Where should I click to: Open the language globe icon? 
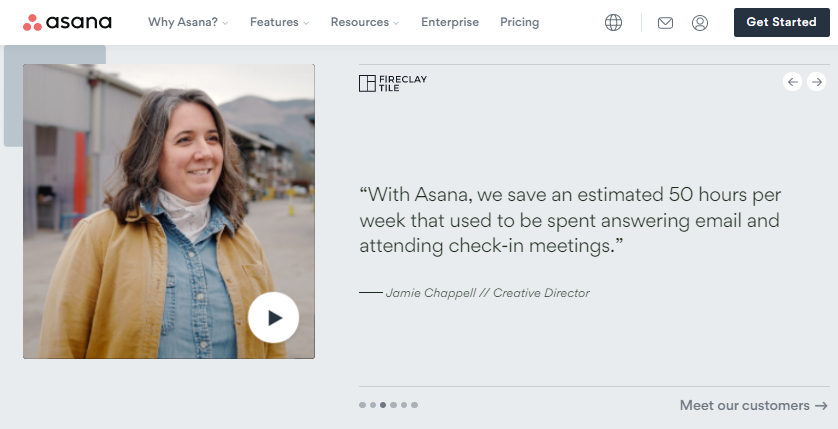point(613,22)
